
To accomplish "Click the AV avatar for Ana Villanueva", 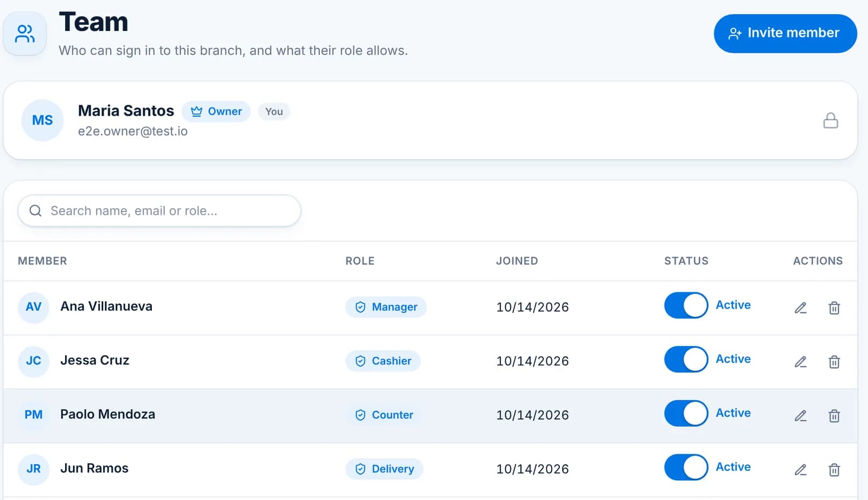I will 34,307.
